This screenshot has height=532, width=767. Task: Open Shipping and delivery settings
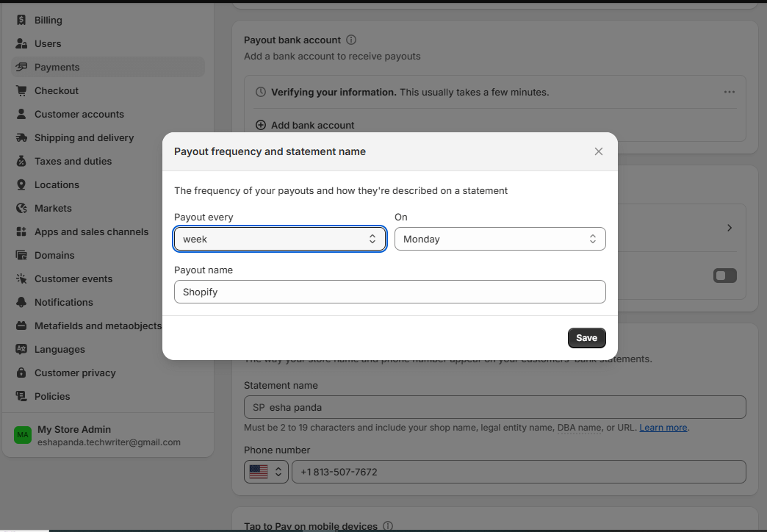click(x=84, y=137)
